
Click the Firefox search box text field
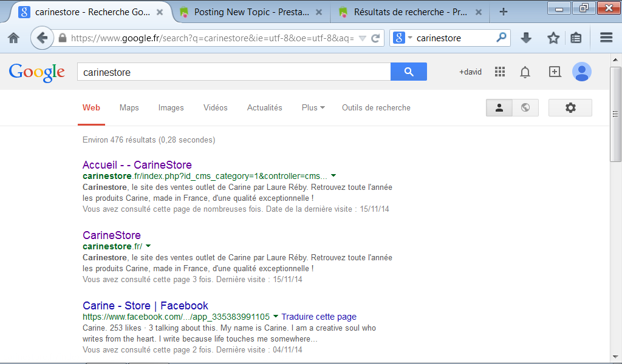pos(454,38)
